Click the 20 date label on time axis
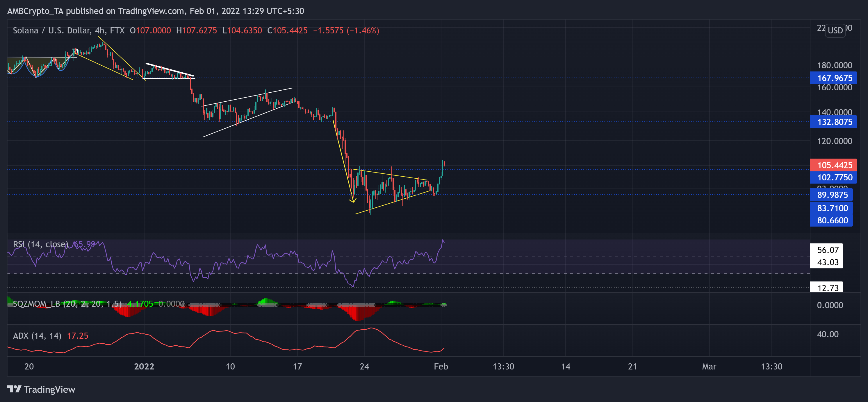This screenshot has height=402, width=868. coord(29,366)
